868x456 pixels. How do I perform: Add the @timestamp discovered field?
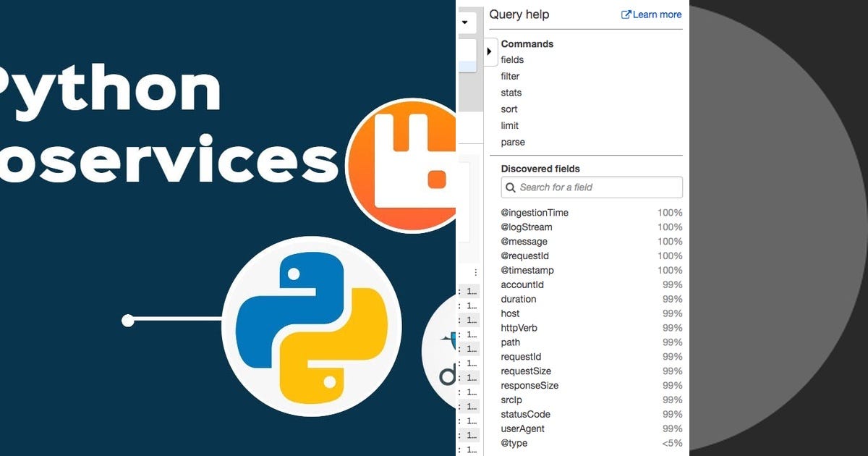tap(527, 270)
